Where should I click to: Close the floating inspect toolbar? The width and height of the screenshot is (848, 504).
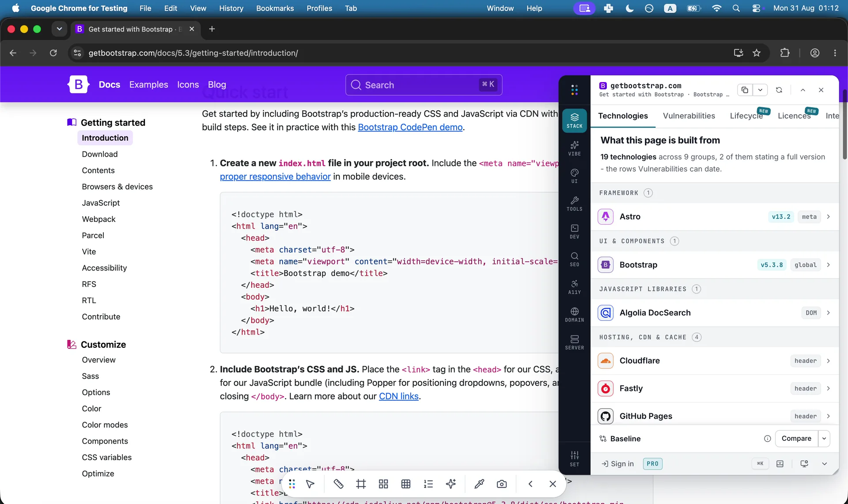click(553, 484)
